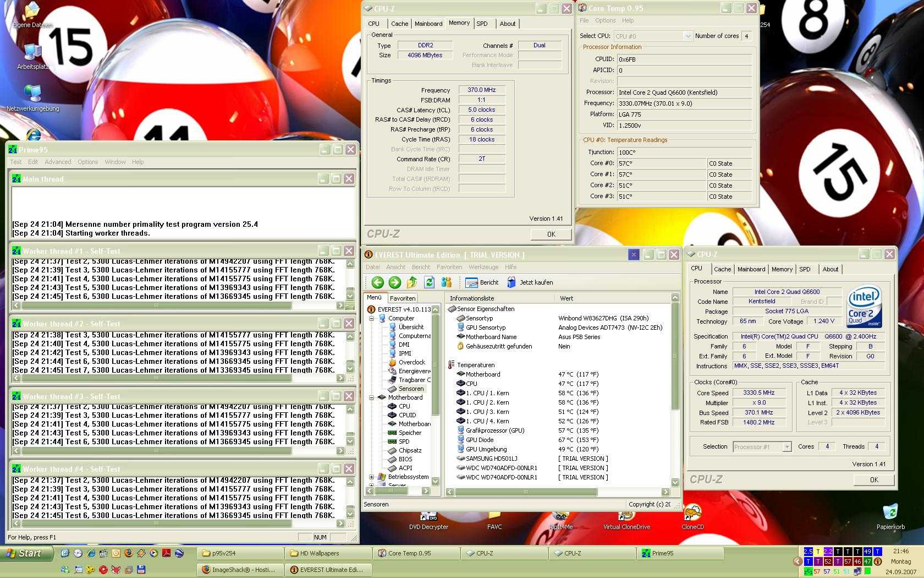The image size is (924, 578).
Task: Click the Wert column header in EVEREST
Action: point(612,298)
